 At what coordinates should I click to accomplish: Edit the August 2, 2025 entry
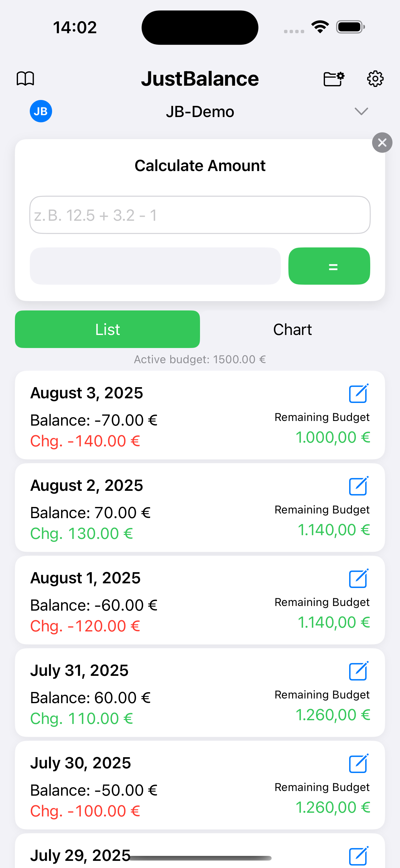click(358, 486)
